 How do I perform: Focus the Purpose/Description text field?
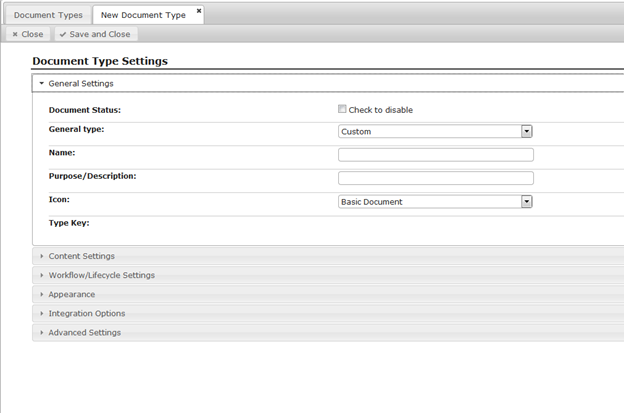(436, 178)
